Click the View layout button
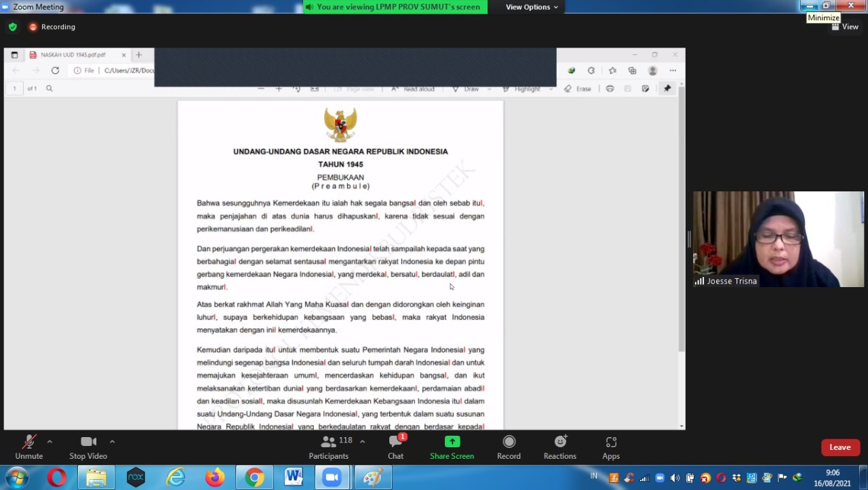The image size is (868, 490). click(x=845, y=26)
